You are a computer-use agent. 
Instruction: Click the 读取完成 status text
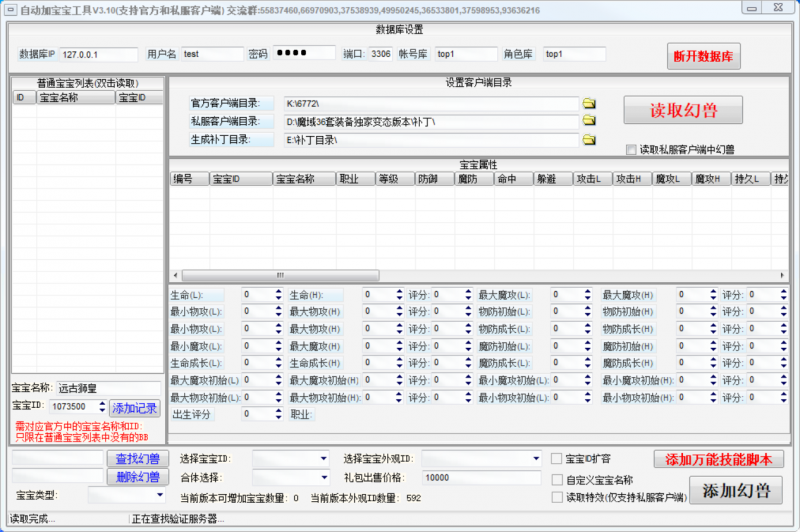32,519
